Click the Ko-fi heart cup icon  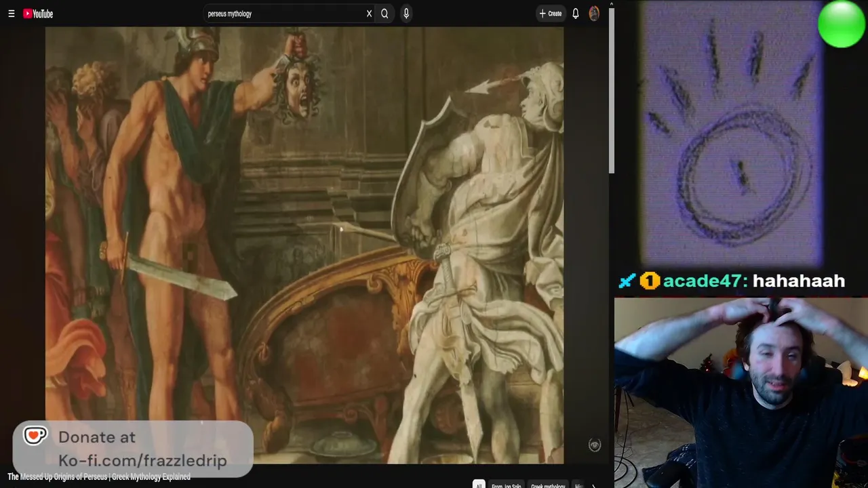(35, 436)
